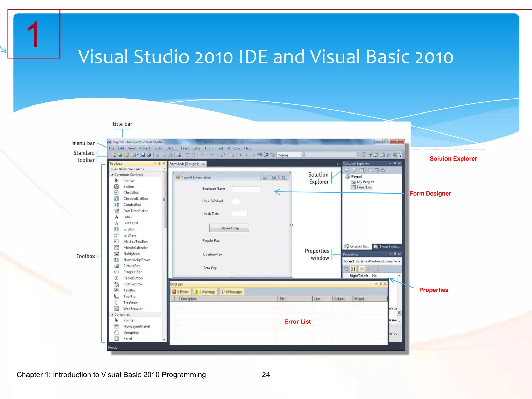
Task: Click the Save floppy disk toolbar icon
Action: (x=143, y=155)
